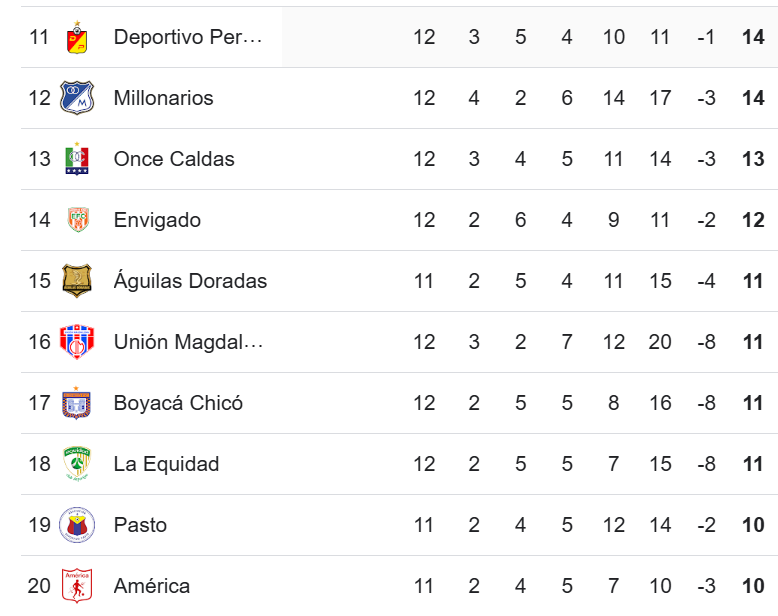
Task: Click the Pasto circular crest
Action: (x=77, y=525)
